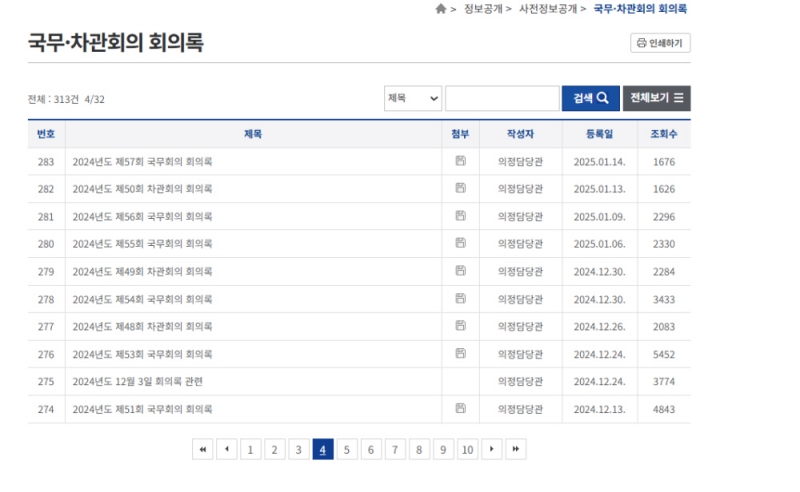Go to page 6
The height and width of the screenshot is (492, 800).
pyautogui.click(x=371, y=449)
